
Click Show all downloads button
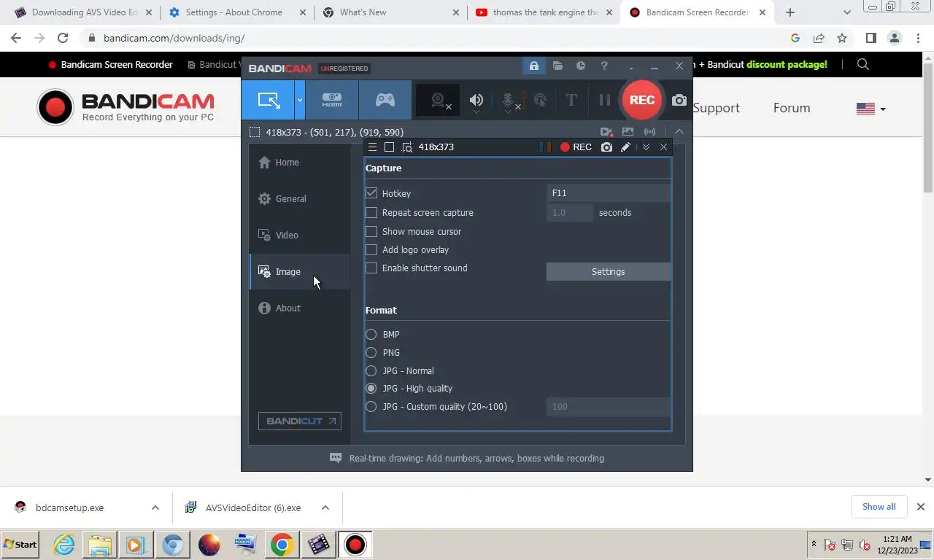coord(879,507)
